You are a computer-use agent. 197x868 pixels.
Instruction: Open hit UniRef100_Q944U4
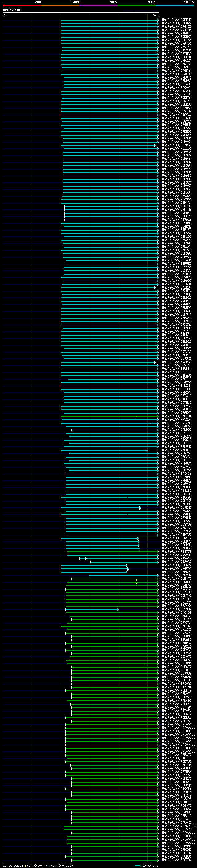point(177,30)
